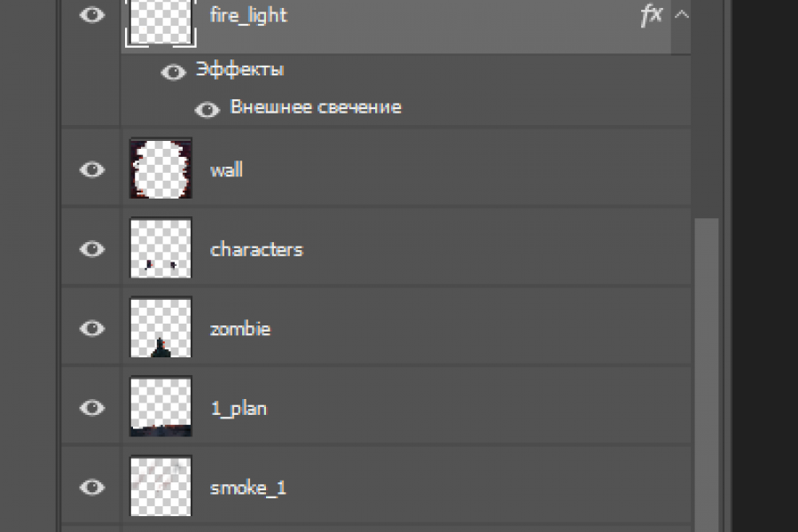Select the zombie layer by name
This screenshot has height=532, width=798.
(x=240, y=329)
